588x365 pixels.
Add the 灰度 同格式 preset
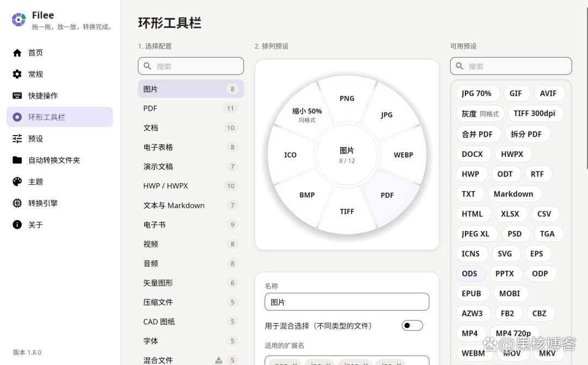click(480, 114)
